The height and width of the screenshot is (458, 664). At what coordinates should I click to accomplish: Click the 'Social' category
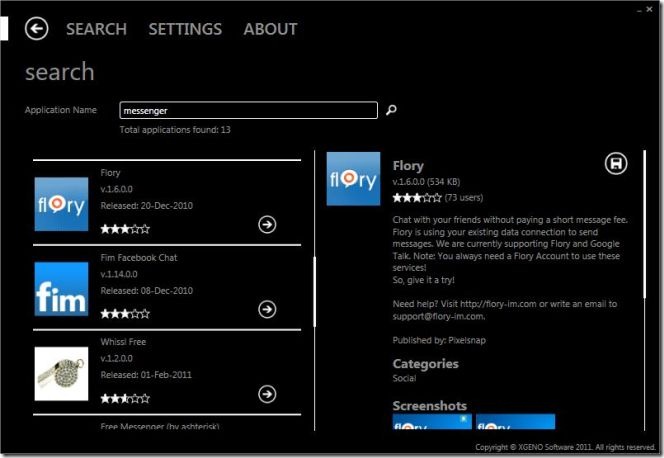404,378
